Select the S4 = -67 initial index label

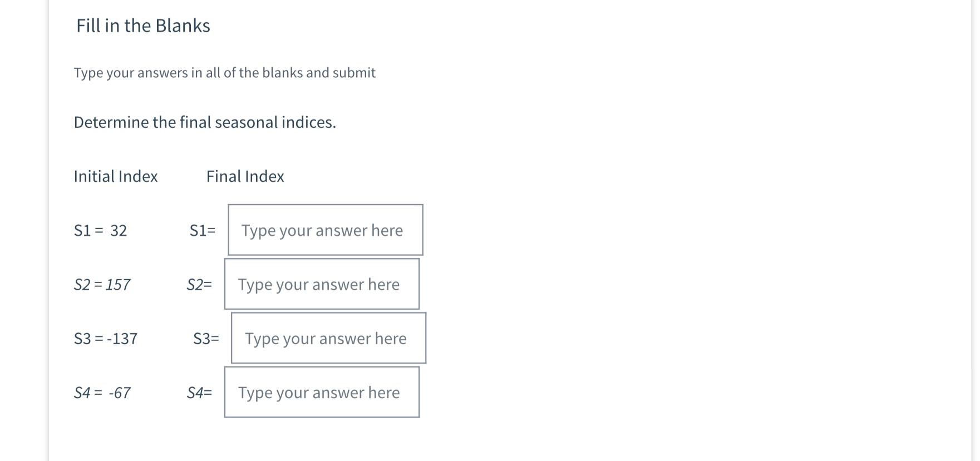coord(102,393)
